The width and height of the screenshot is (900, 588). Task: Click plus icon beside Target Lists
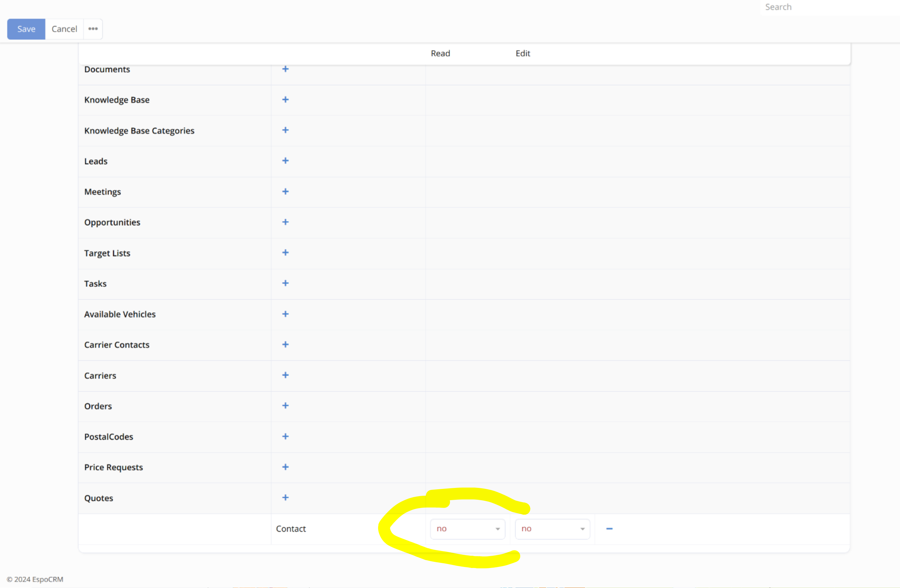click(285, 252)
